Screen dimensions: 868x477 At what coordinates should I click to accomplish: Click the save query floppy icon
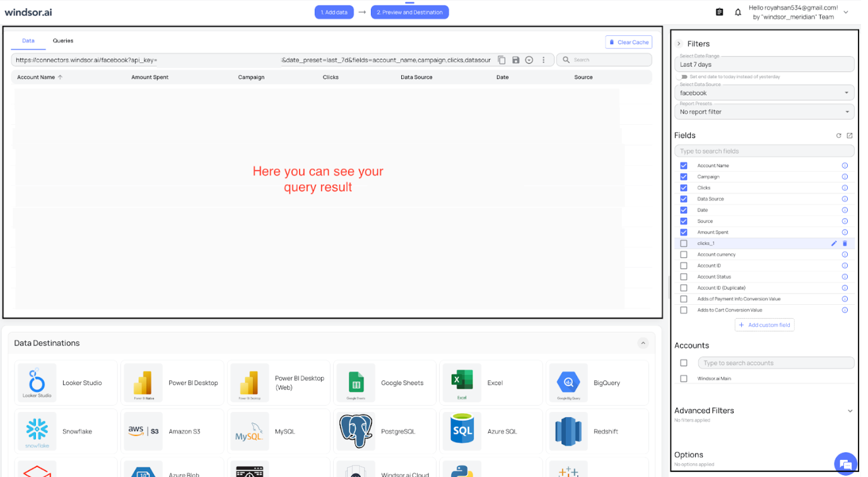point(516,60)
